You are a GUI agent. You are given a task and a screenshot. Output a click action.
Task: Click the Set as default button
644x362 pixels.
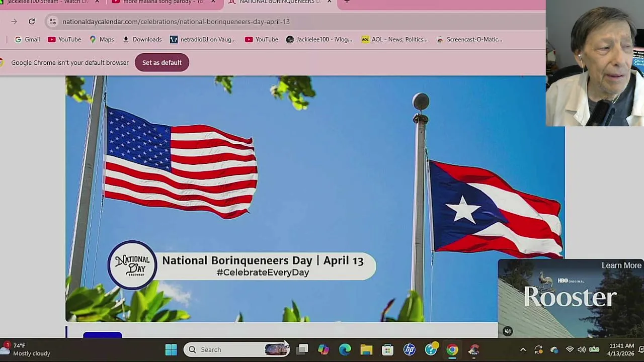162,62
